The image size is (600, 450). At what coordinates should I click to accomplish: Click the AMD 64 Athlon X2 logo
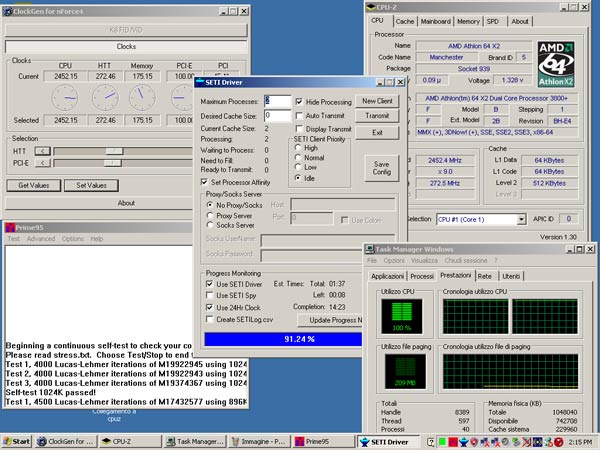(x=555, y=64)
